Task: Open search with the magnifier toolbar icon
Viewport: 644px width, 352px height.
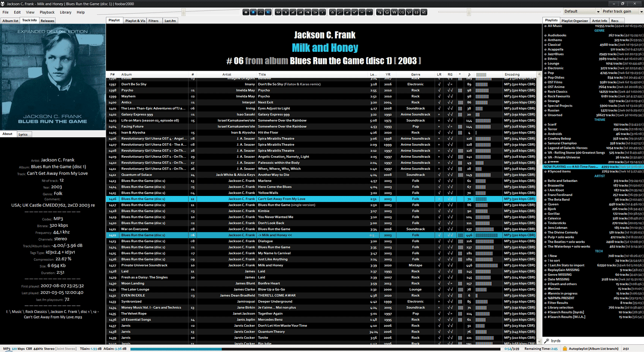Action: 340,12
